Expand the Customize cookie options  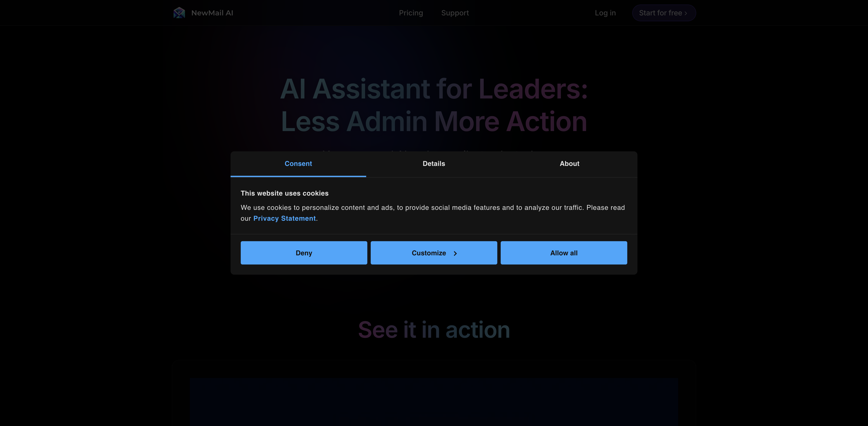pos(434,253)
